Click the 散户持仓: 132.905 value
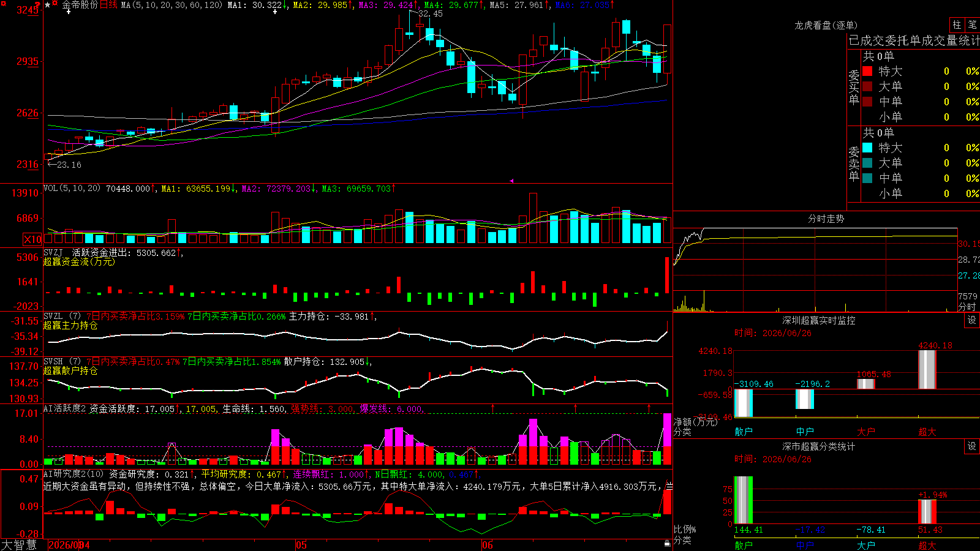Image resolution: width=980 pixels, height=551 pixels. click(328, 362)
